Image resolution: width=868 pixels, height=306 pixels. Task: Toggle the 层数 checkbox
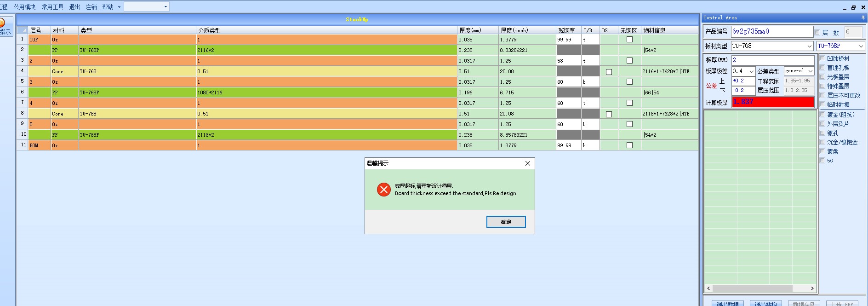click(x=817, y=33)
